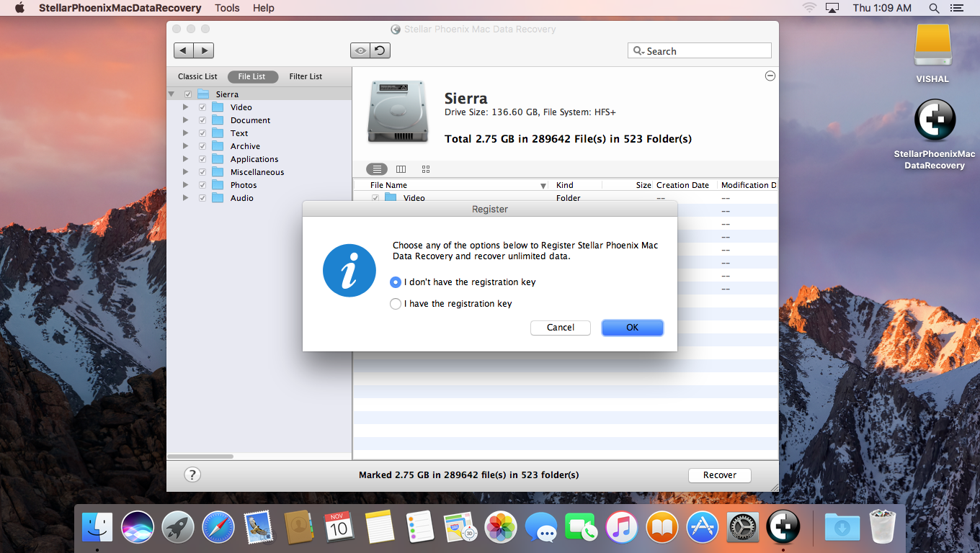The height and width of the screenshot is (553, 980).
Task: Expand the Miscellaneous folder in tree
Action: coord(185,172)
